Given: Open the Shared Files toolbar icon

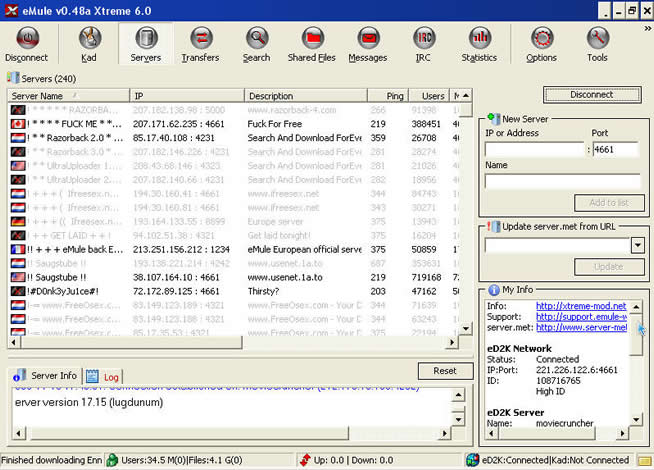Looking at the screenshot, I should click(x=313, y=38).
